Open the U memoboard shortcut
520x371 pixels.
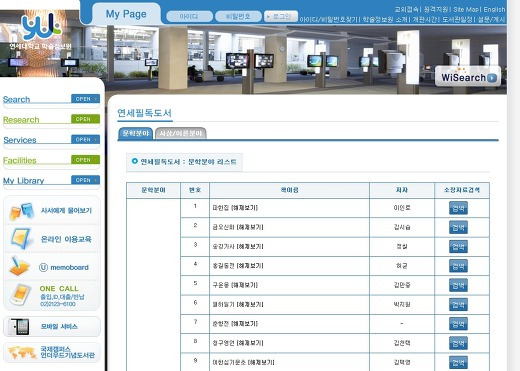52,267
